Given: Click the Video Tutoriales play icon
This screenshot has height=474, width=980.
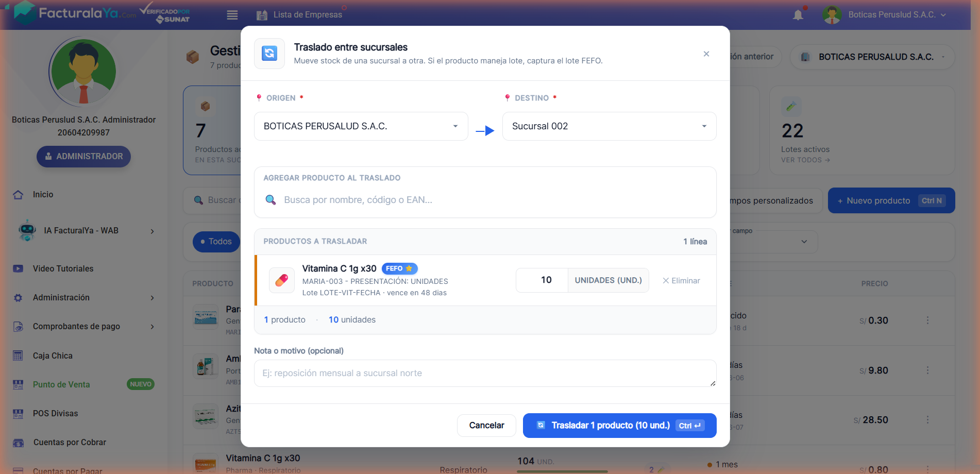Looking at the screenshot, I should point(18,268).
